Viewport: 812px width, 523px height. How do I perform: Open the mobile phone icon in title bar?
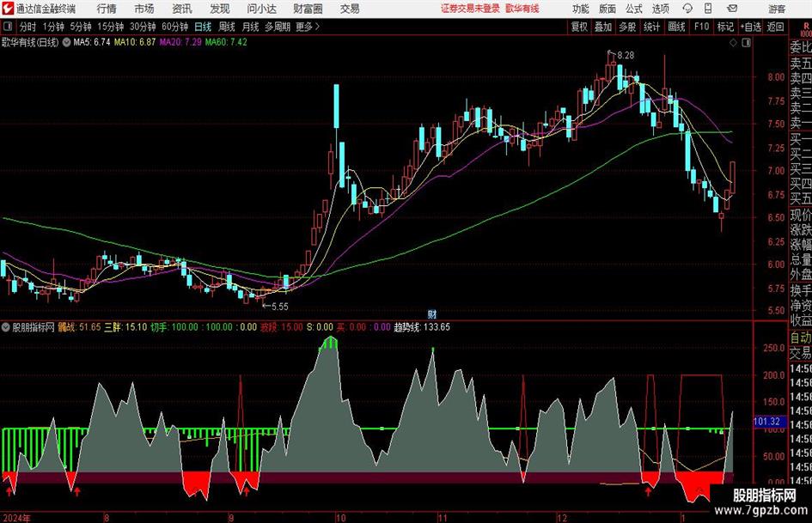(x=708, y=9)
